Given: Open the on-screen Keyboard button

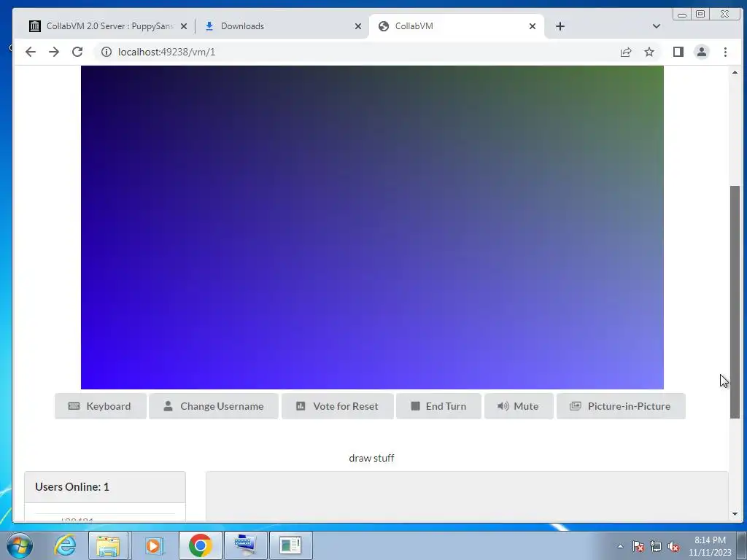Looking at the screenshot, I should click(101, 406).
